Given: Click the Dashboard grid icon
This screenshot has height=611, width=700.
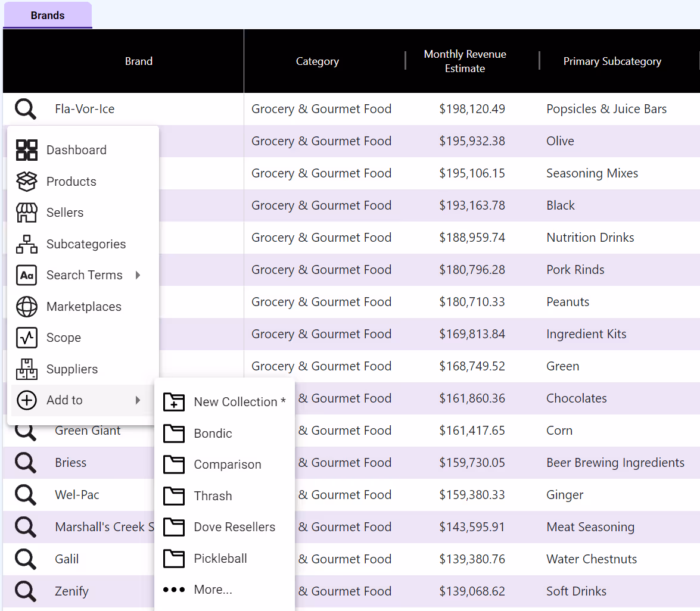Looking at the screenshot, I should coord(27,150).
